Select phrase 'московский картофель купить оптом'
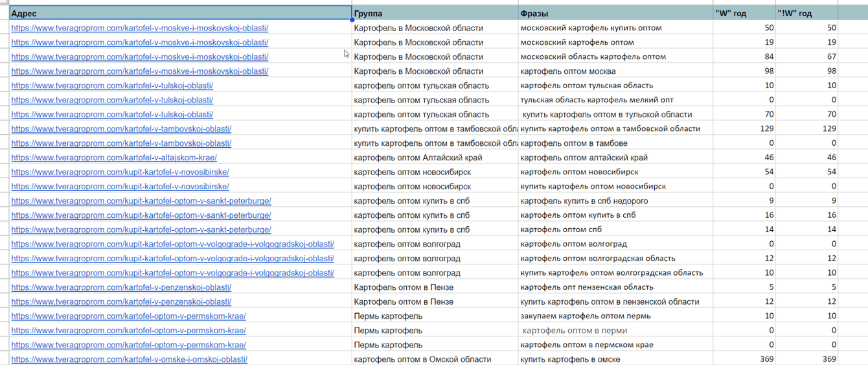This screenshot has width=868, height=365. [591, 28]
